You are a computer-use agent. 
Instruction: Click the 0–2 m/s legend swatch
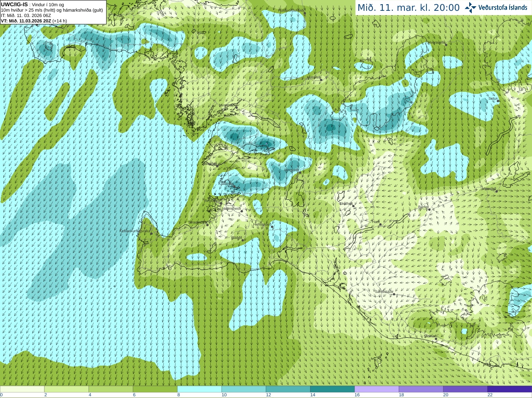click(x=22, y=389)
